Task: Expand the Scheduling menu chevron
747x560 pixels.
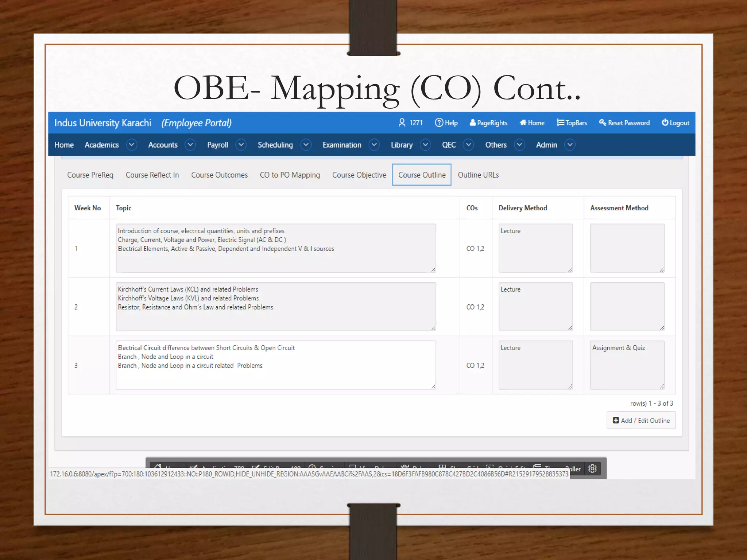Action: (306, 145)
